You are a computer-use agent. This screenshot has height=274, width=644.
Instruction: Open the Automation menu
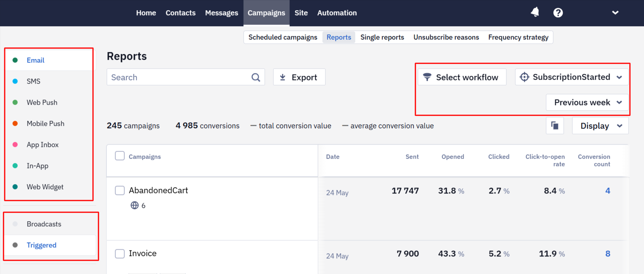pyautogui.click(x=337, y=13)
